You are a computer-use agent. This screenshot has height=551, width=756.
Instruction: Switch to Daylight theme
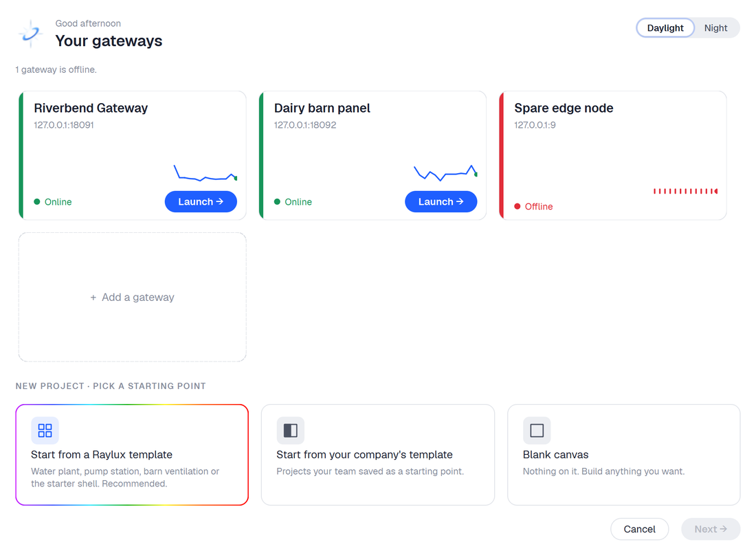(x=665, y=28)
